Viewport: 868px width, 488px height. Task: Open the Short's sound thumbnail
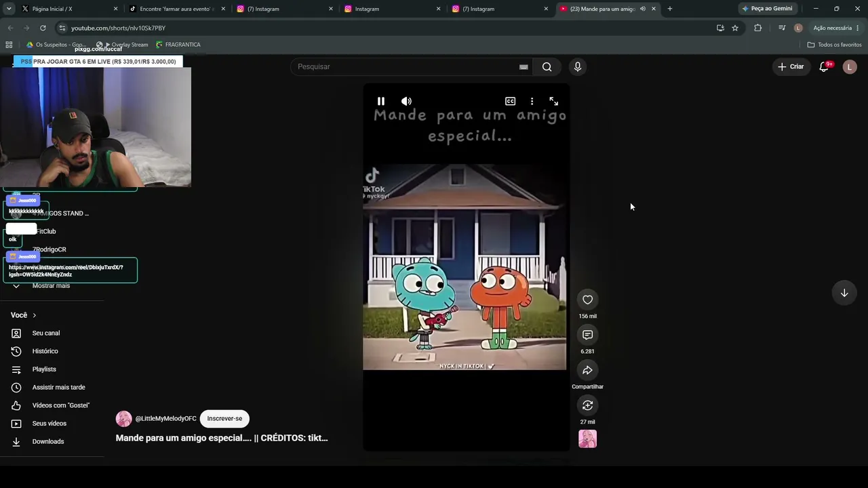coord(587,439)
